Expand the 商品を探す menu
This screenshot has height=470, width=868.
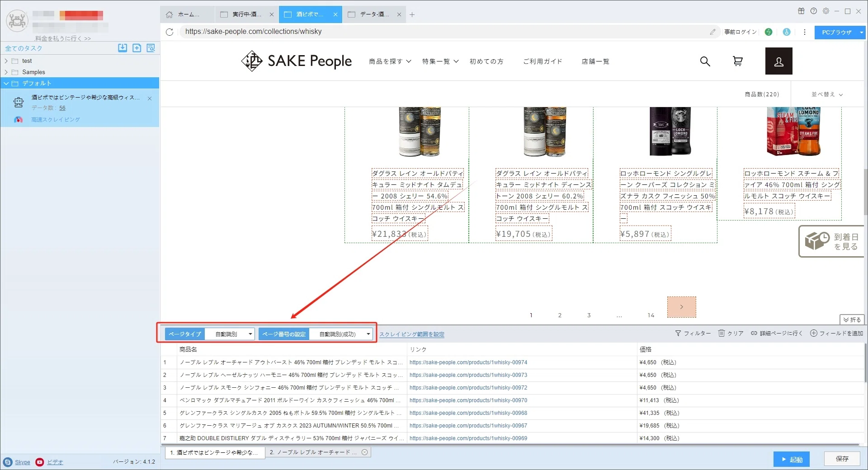tap(390, 61)
